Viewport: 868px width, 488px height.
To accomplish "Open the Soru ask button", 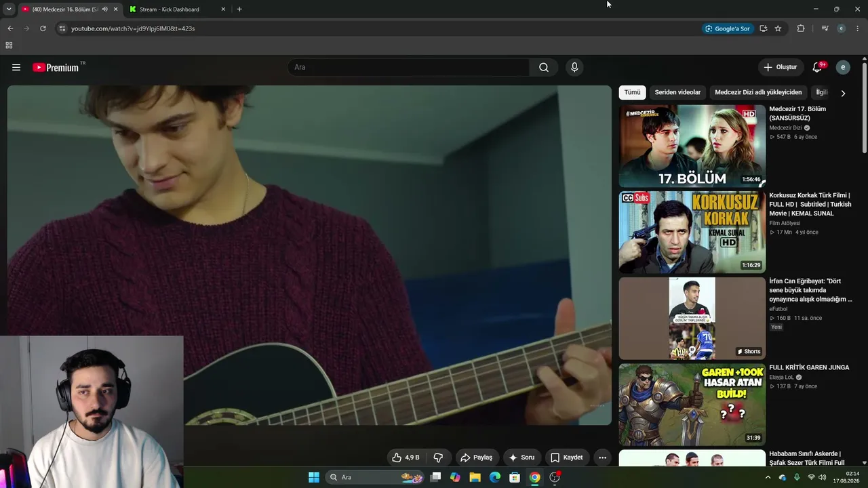I will coord(522,457).
